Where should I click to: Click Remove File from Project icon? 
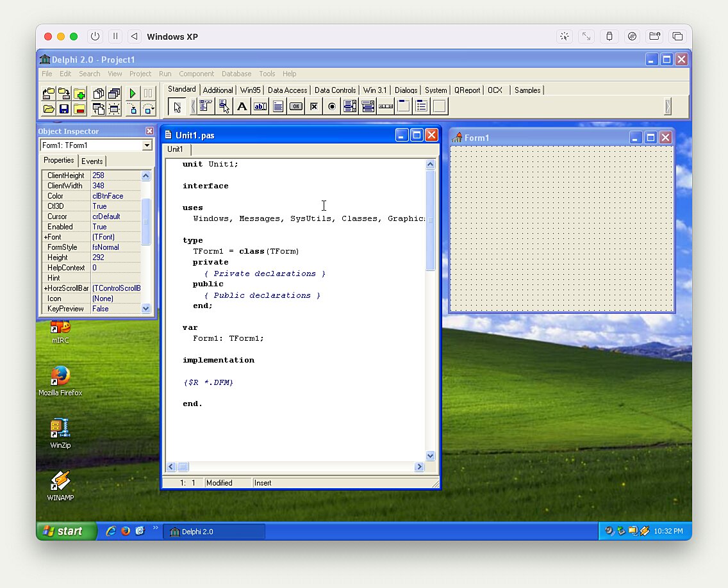(79, 109)
